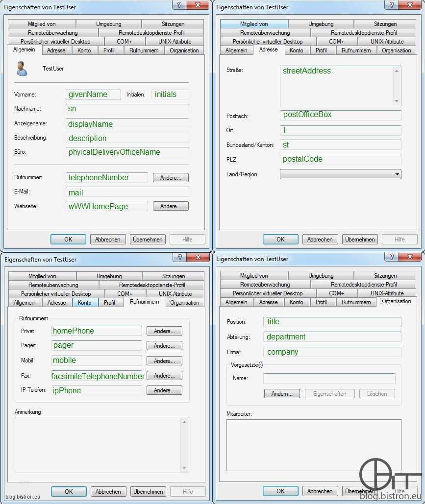Click the TestUser avatar icon

point(22,69)
